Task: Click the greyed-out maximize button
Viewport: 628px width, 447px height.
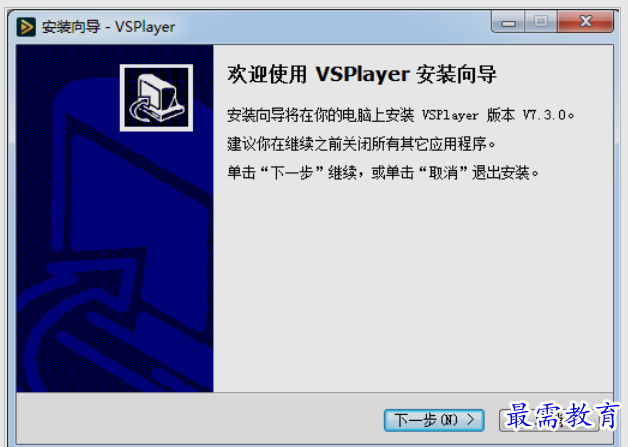Action: (541, 22)
